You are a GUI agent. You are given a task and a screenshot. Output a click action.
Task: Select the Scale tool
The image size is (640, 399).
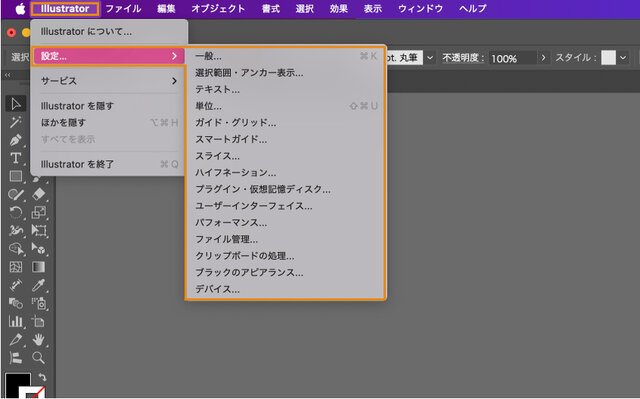tap(39, 213)
